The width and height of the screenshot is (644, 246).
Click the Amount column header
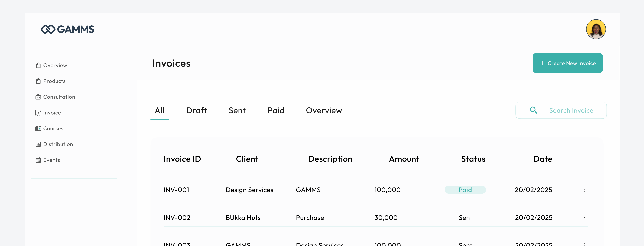click(404, 159)
